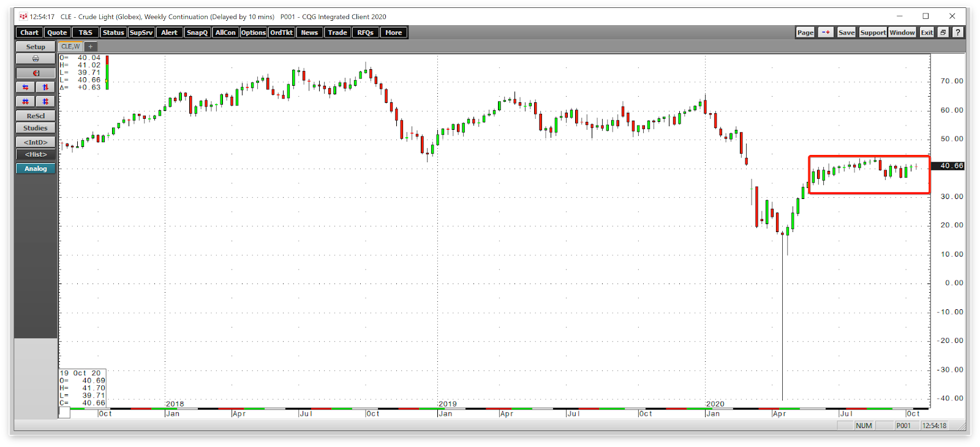The image size is (980, 447).
Task: Click the 0.00 price axis label
Action: [954, 283]
